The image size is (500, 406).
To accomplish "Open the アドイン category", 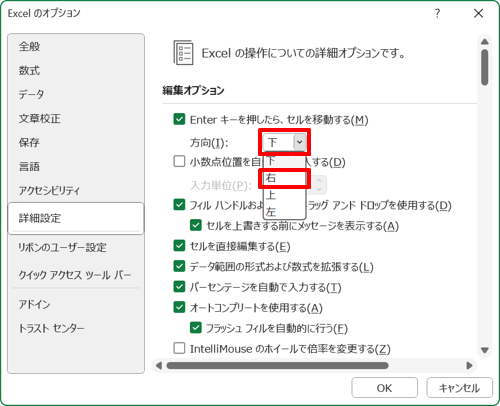I will (x=35, y=304).
